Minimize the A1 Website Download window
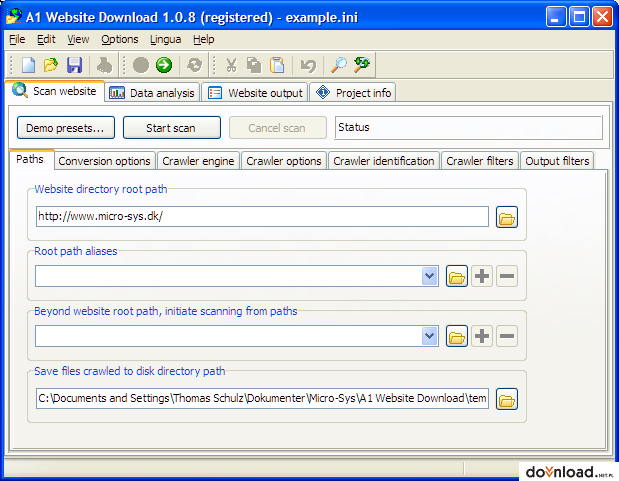This screenshot has width=619, height=481. 556,17
